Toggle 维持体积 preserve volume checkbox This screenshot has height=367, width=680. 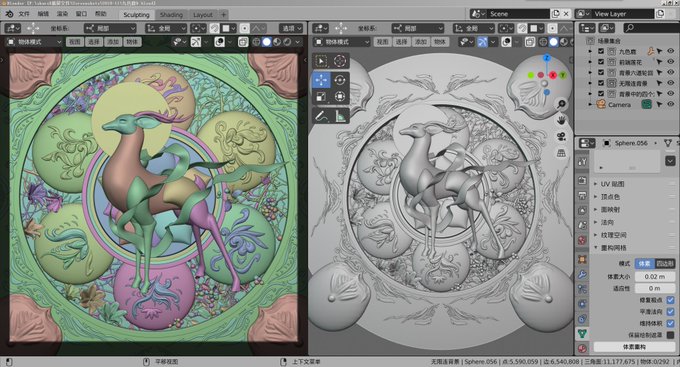coord(670,323)
